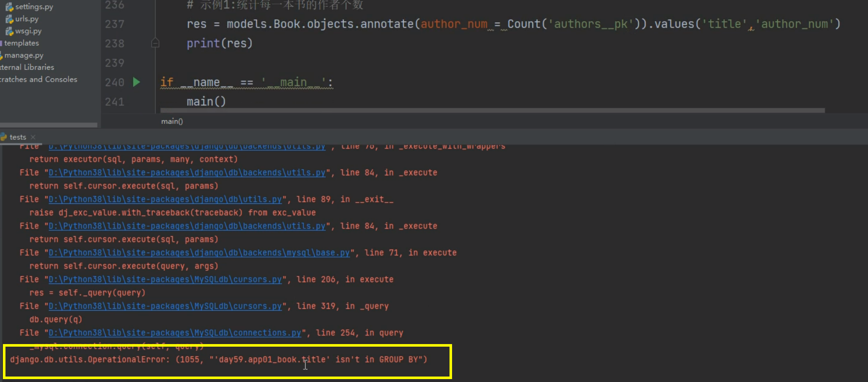Open settings.py in the project tree
The image size is (868, 382).
click(x=34, y=7)
